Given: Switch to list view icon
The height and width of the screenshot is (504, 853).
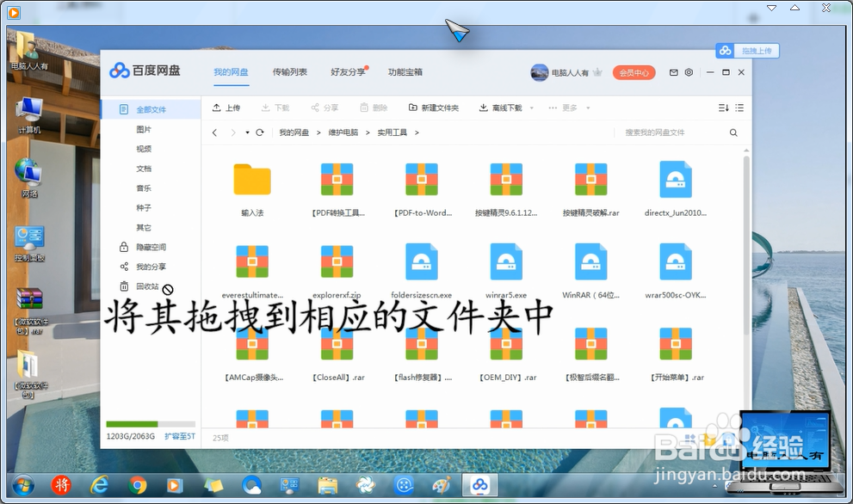Looking at the screenshot, I should (739, 108).
